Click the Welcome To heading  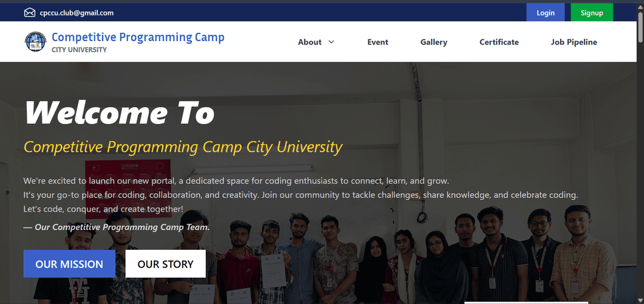(119, 112)
